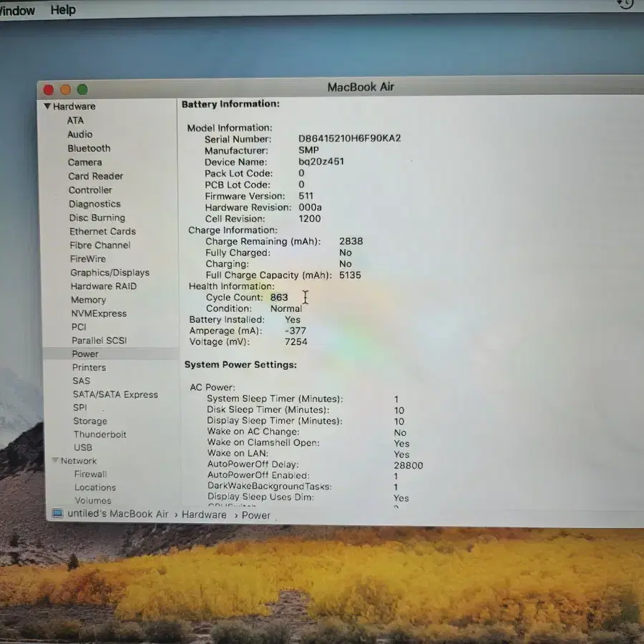Click serial number D86415210H6F90KA2
The width and height of the screenshot is (644, 644).
[x=349, y=138]
